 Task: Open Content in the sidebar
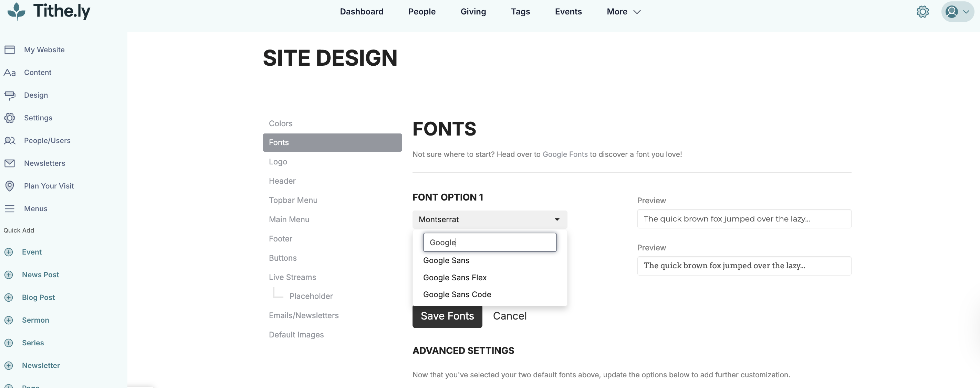[38, 73]
